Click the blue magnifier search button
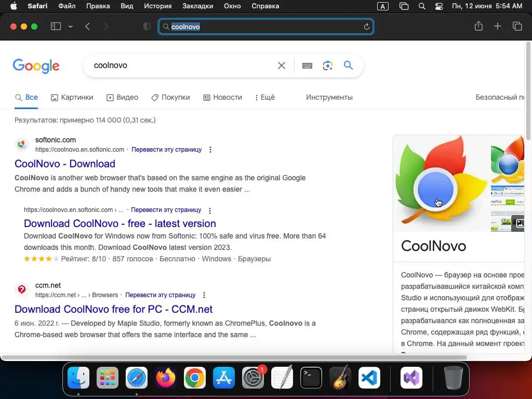 [349, 65]
